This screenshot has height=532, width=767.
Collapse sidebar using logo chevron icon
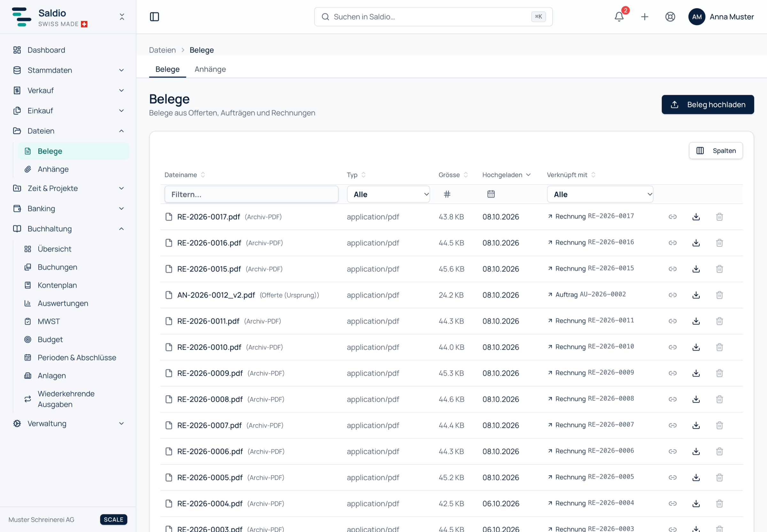click(x=122, y=17)
